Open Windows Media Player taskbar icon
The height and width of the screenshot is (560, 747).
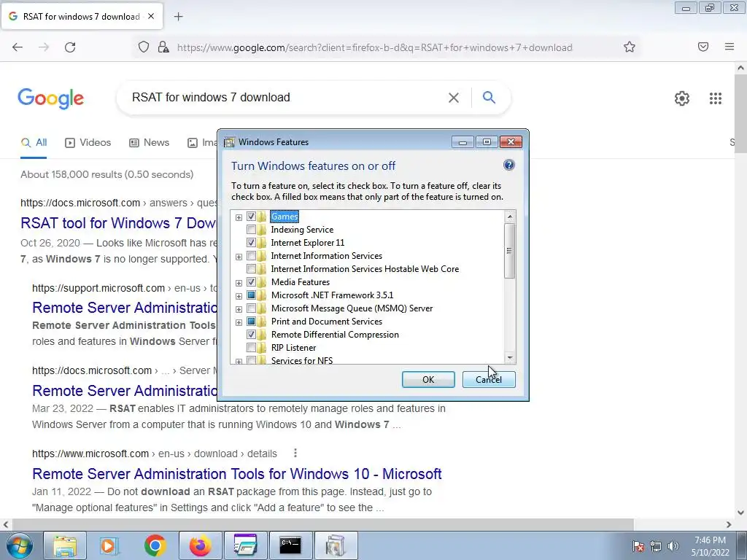click(109, 545)
